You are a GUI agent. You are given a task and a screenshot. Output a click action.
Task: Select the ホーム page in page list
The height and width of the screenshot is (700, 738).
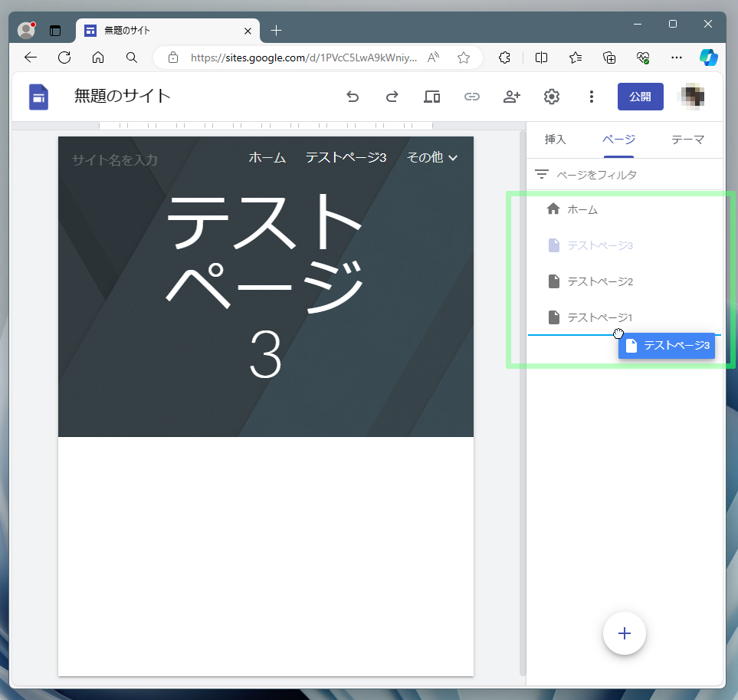click(x=625, y=209)
